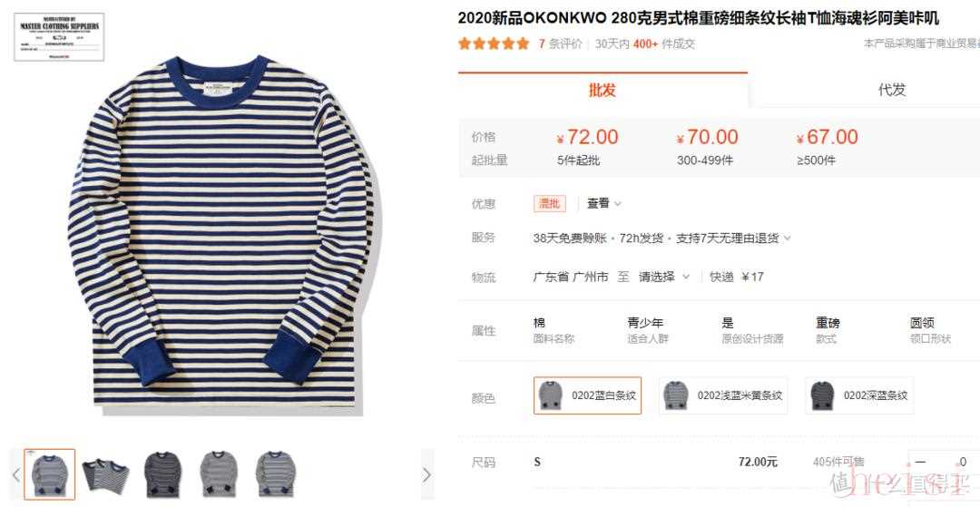Expand the service details chevron
Viewport: 980px width, 507px height.
click(x=787, y=238)
